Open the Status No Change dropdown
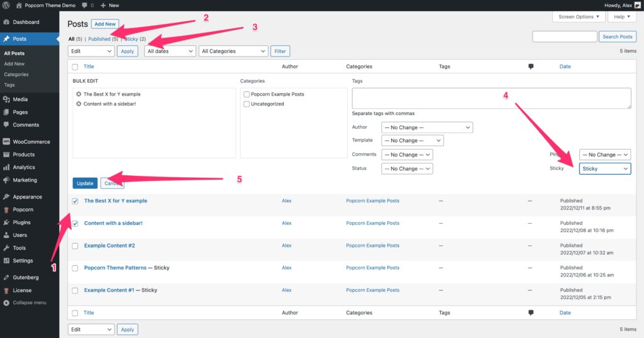This screenshot has height=338, width=644. coord(407,168)
